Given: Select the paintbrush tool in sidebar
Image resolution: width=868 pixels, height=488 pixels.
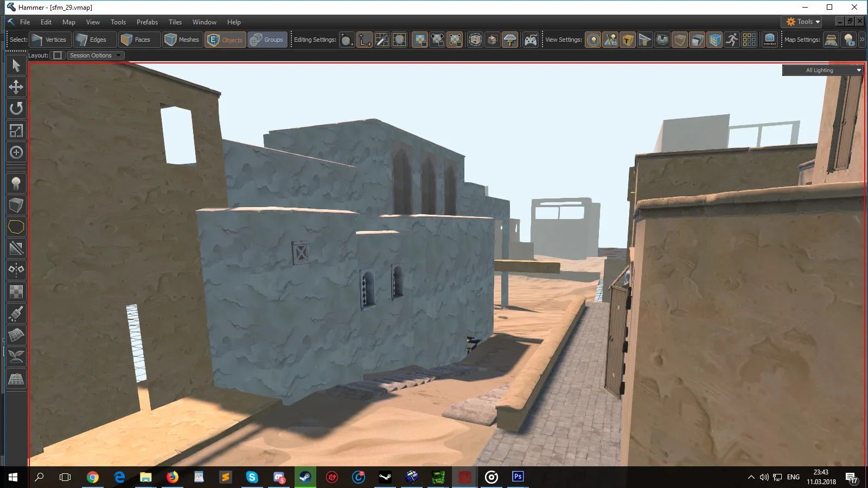Looking at the screenshot, I should [16, 314].
